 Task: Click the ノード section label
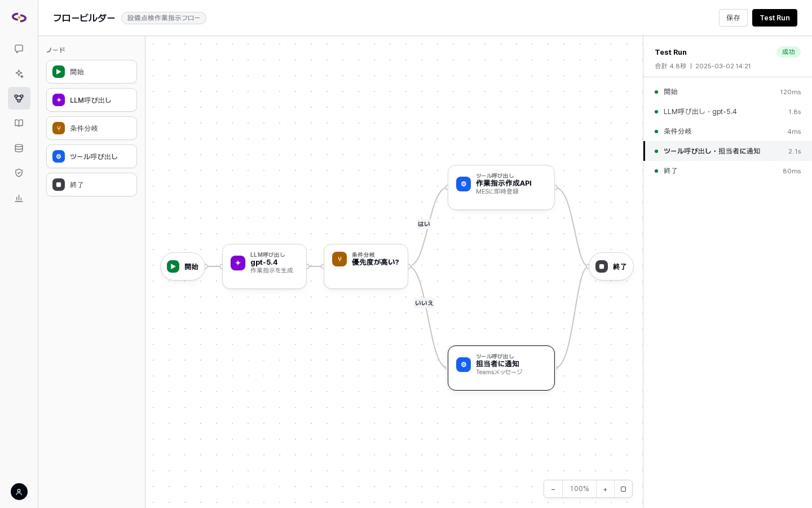pyautogui.click(x=56, y=50)
